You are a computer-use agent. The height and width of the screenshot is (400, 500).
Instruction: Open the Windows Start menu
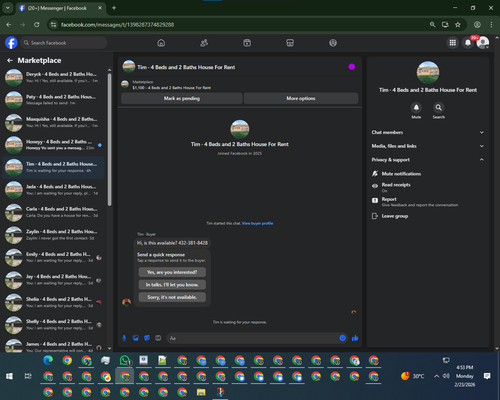point(9,376)
